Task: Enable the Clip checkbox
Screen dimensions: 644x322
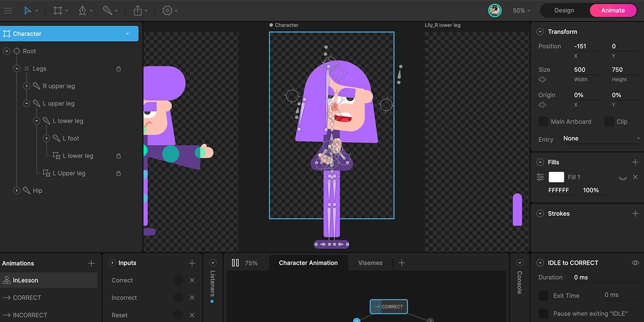Action: [x=609, y=121]
